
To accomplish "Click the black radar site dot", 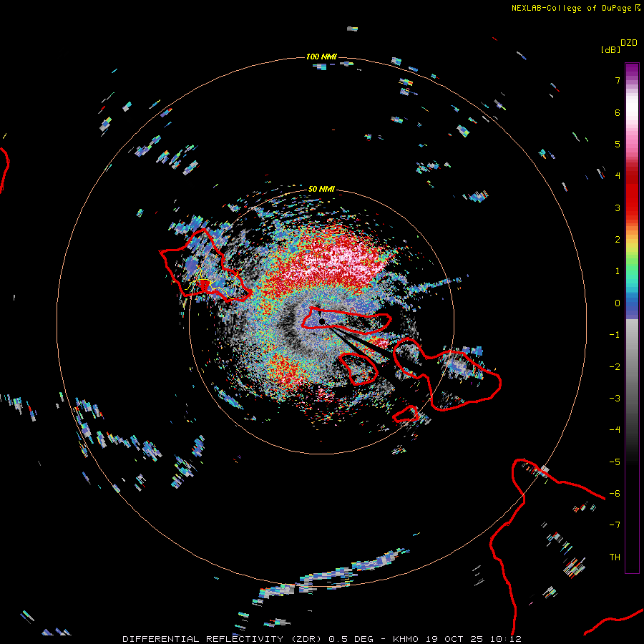I will click(x=322, y=321).
